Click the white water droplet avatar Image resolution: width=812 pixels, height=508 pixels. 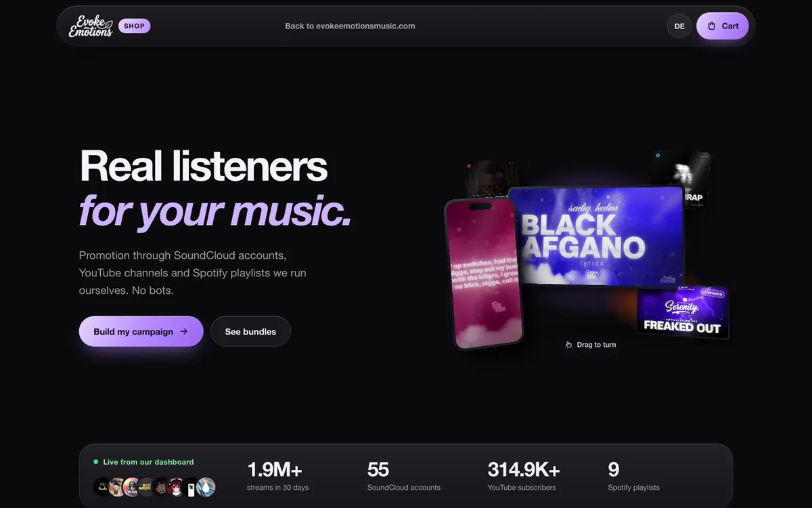tap(206, 486)
